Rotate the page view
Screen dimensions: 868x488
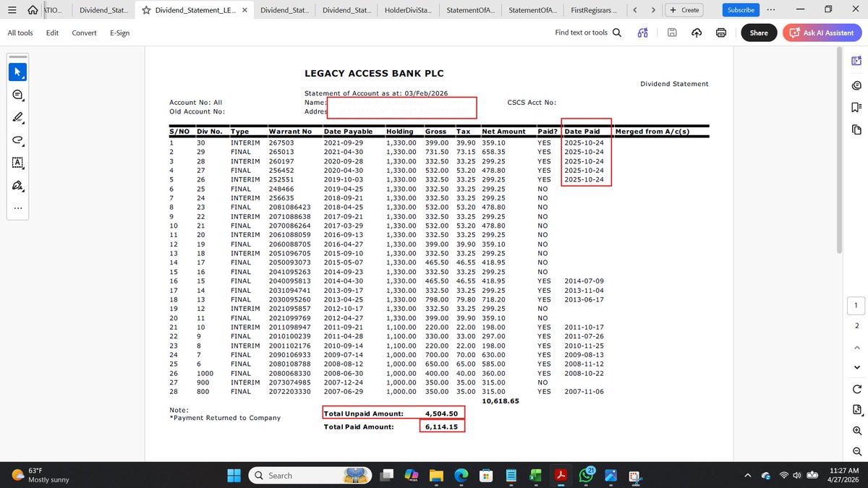856,389
